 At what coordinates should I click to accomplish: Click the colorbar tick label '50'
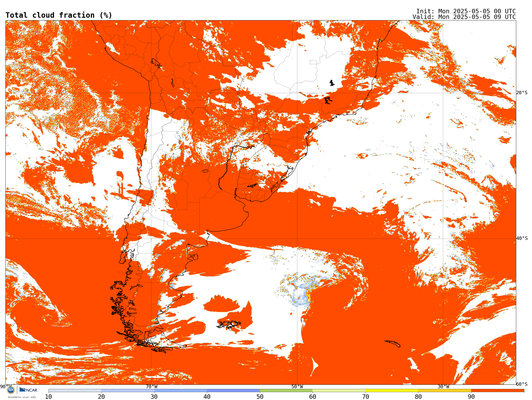click(260, 397)
